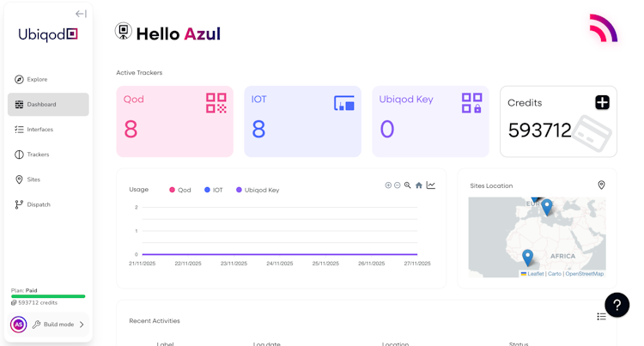Open the AS user avatar
Screen dimensions: 644x346
(19, 325)
